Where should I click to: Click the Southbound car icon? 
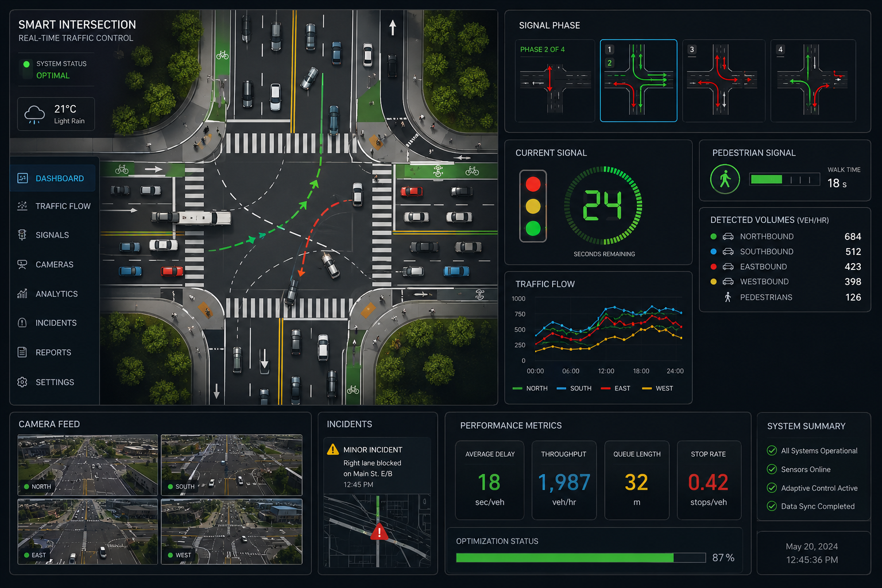[x=728, y=252]
